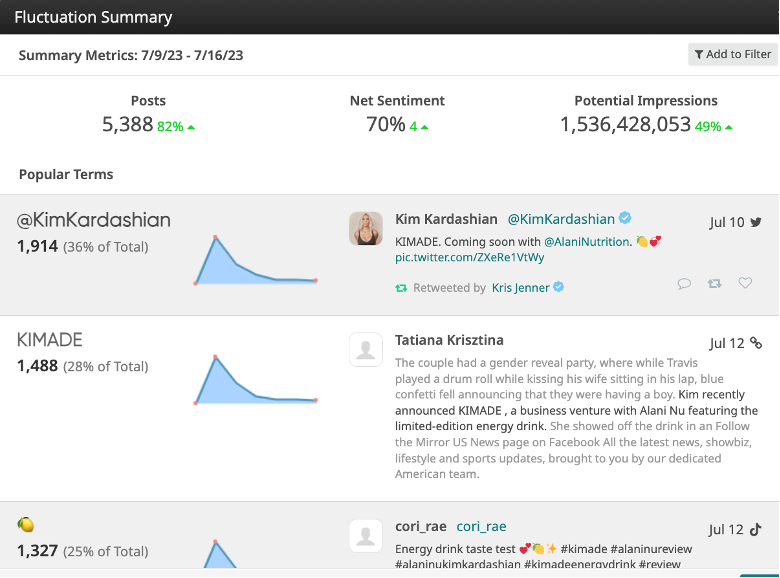Click the 1,488 (28% of Total) count
Screen dimensions: 780x578
click(83, 366)
